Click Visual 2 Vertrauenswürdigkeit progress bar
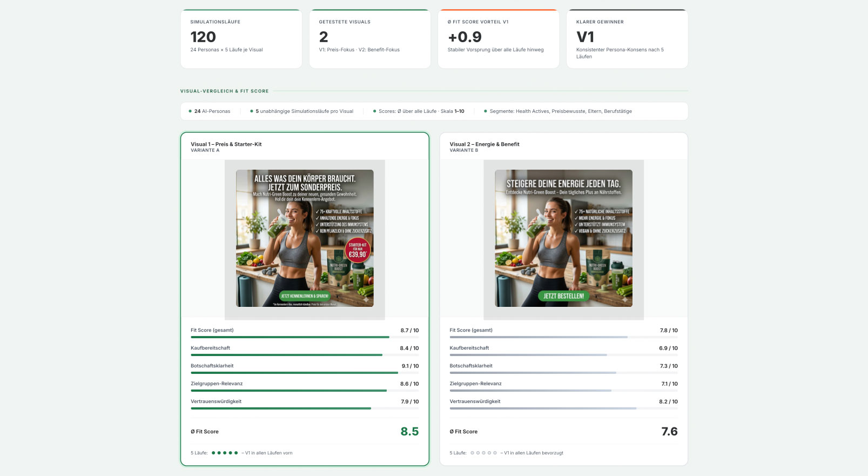 pyautogui.click(x=563, y=408)
